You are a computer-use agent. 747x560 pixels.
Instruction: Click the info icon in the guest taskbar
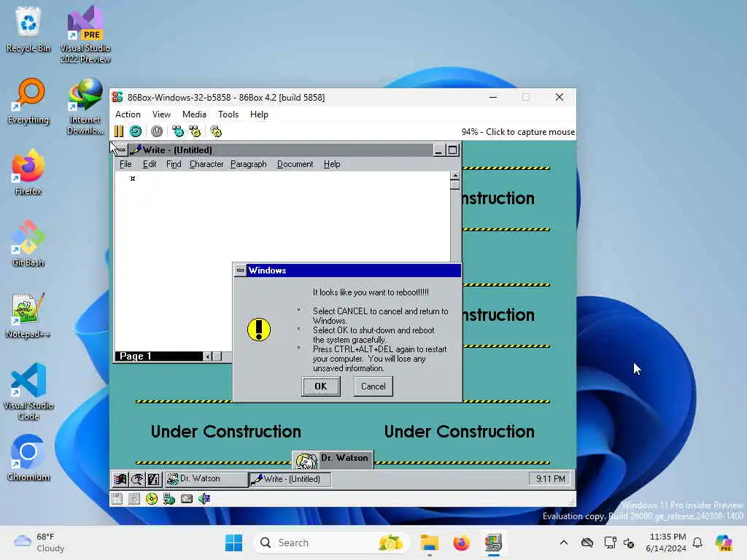(x=154, y=479)
